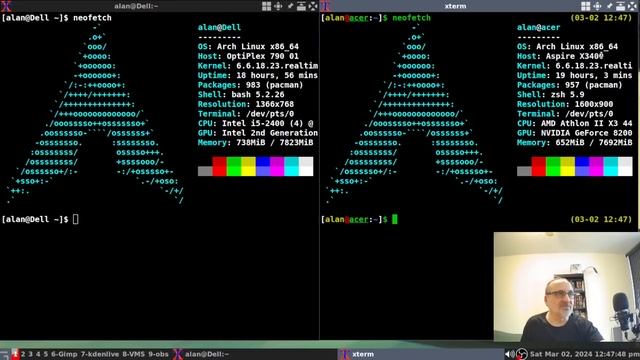Viewport: 640px width, 360px height.
Task: Click the grid icon in xterm title bar
Action: 585,6
